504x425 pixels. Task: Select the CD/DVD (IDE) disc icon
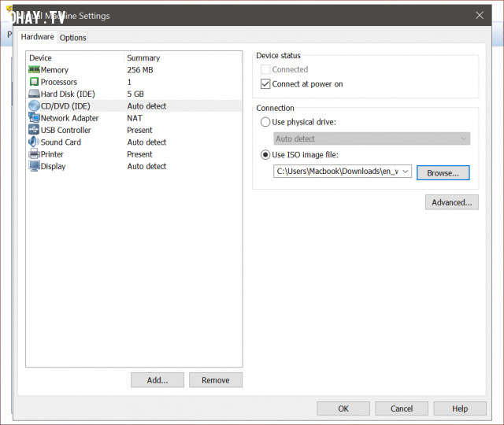pyautogui.click(x=34, y=105)
